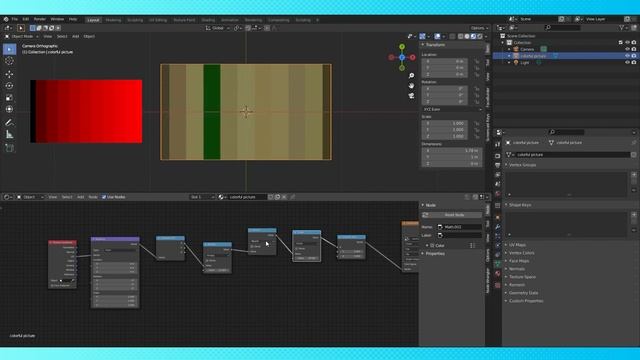Open the Object Mode dropdown

click(21, 36)
